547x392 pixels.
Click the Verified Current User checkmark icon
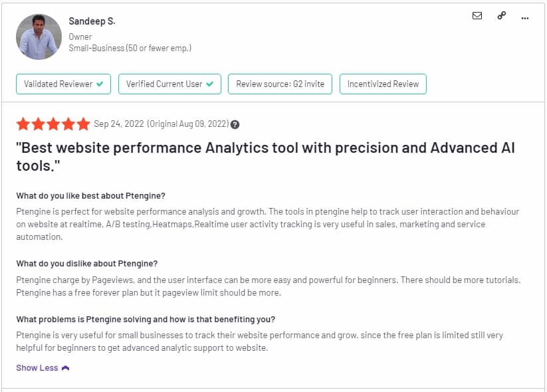(x=209, y=84)
